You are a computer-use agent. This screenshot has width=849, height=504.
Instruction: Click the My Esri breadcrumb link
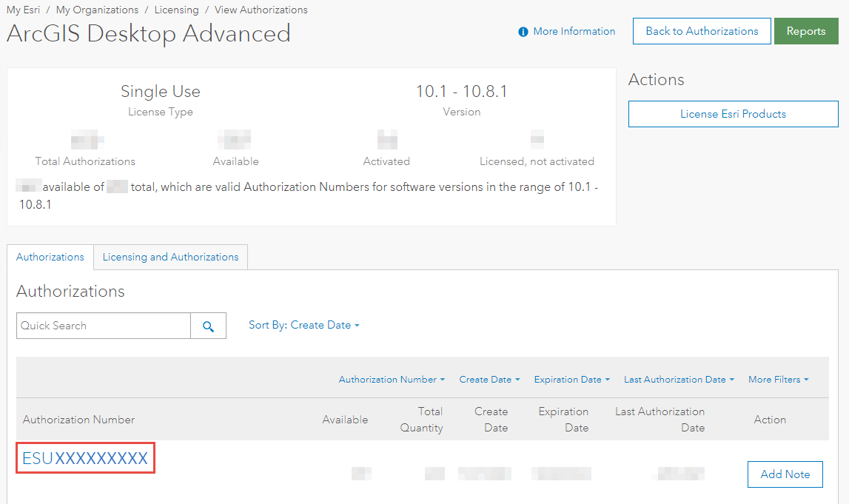23,10
